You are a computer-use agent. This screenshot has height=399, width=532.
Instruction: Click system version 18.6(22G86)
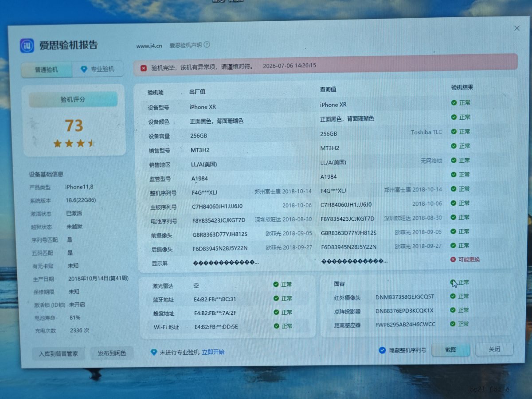[x=81, y=200]
